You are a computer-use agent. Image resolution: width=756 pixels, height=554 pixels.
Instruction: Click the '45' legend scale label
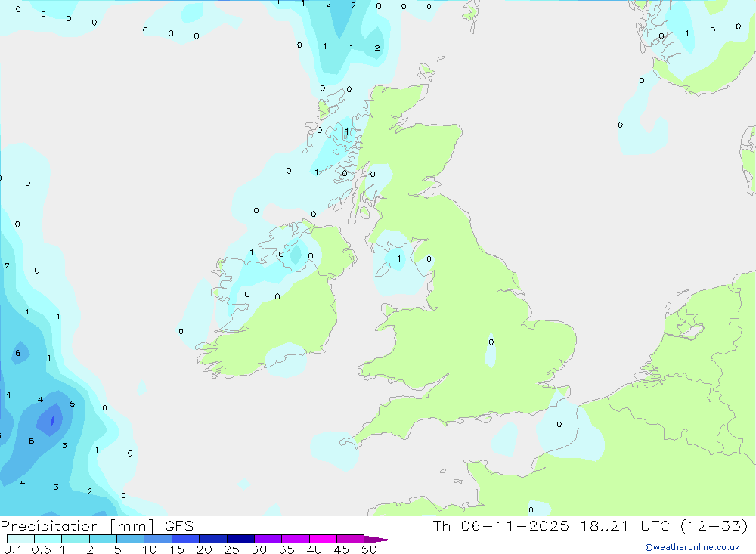click(342, 549)
